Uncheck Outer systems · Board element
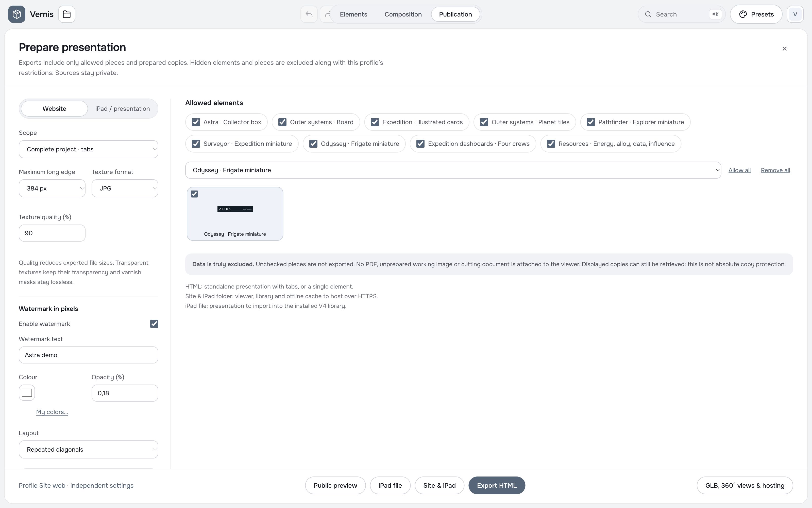 (x=282, y=122)
